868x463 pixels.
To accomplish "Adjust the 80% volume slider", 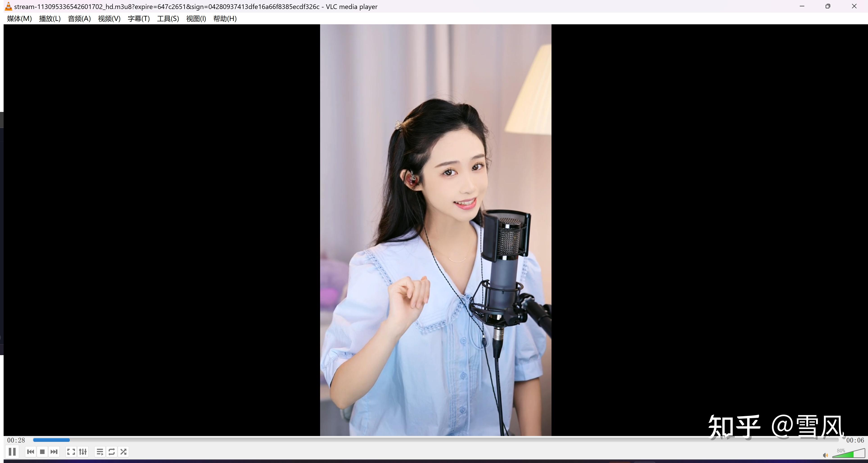I will 848,453.
